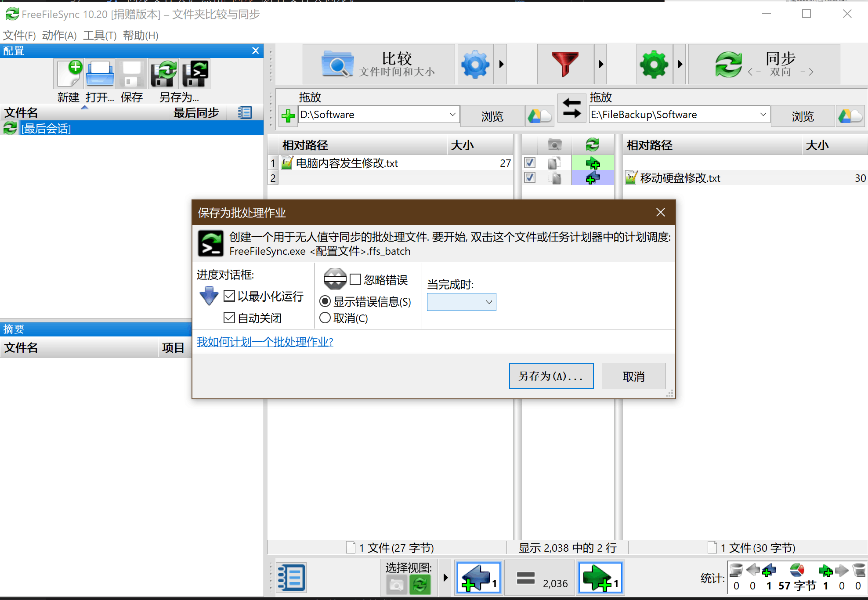The image size is (868, 600).
Task: Click the New configuration icon
Action: [x=69, y=74]
